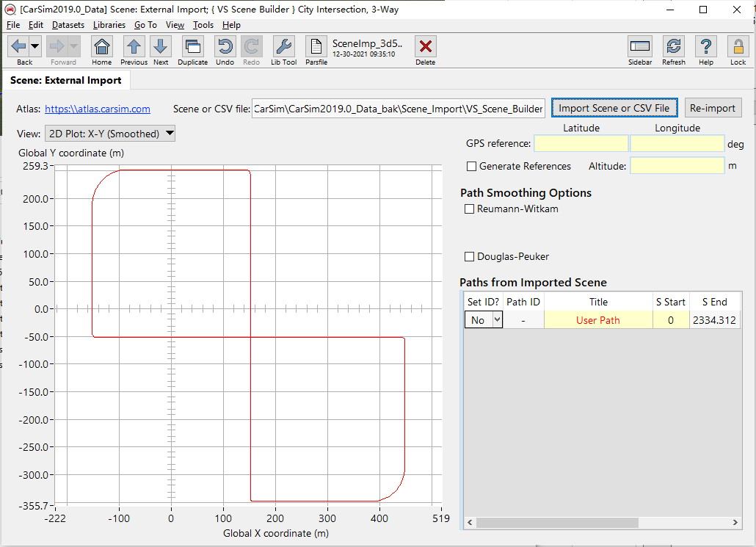756x547 pixels.
Task: Open the Back history dropdown arrow
Action: coord(34,47)
